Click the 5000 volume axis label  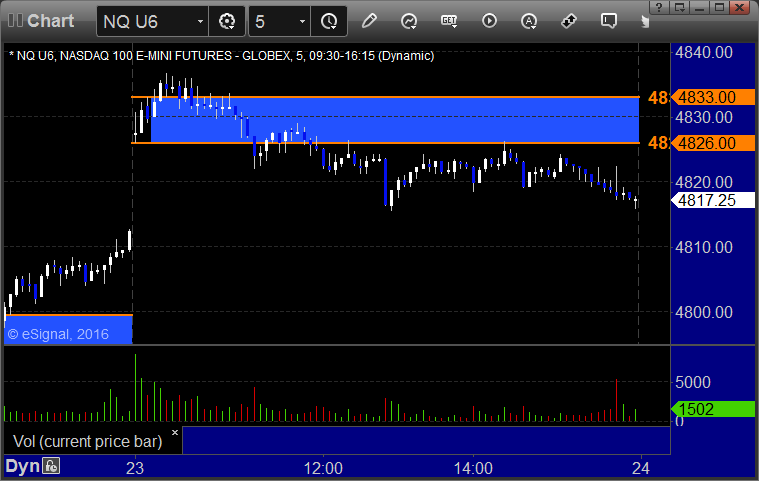693,382
